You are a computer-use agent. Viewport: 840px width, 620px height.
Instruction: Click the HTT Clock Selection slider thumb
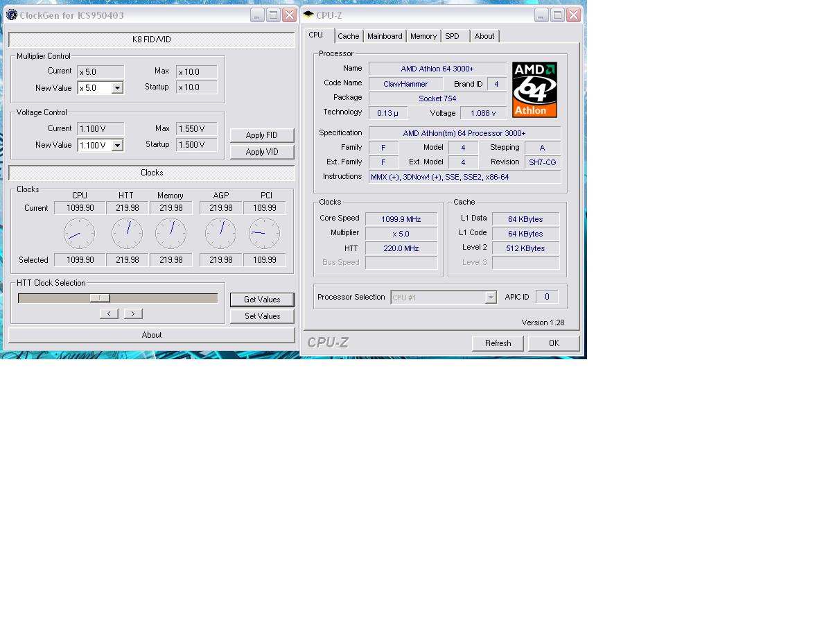coord(100,298)
